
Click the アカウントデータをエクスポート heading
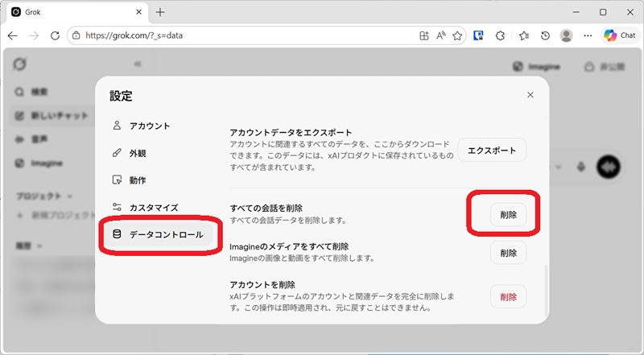[x=291, y=132]
